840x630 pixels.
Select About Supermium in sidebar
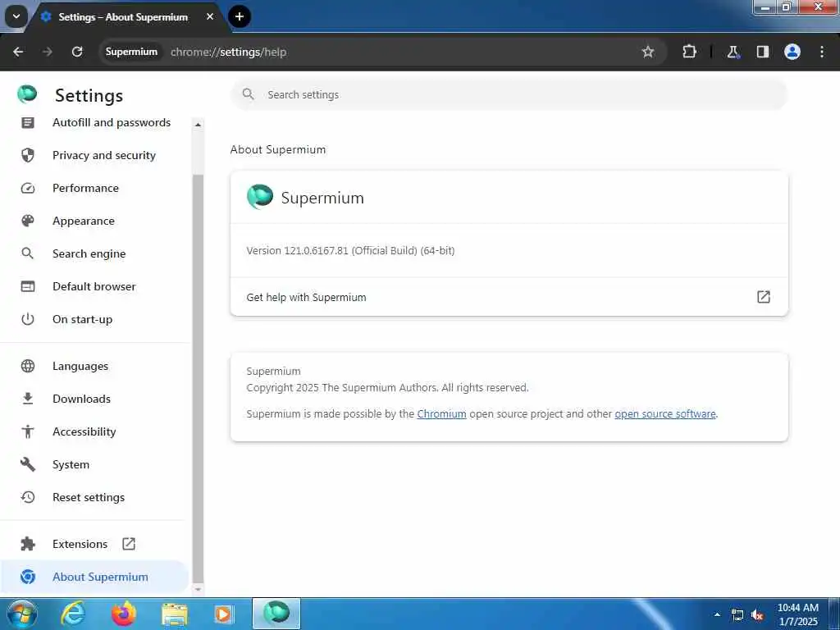pyautogui.click(x=94, y=577)
